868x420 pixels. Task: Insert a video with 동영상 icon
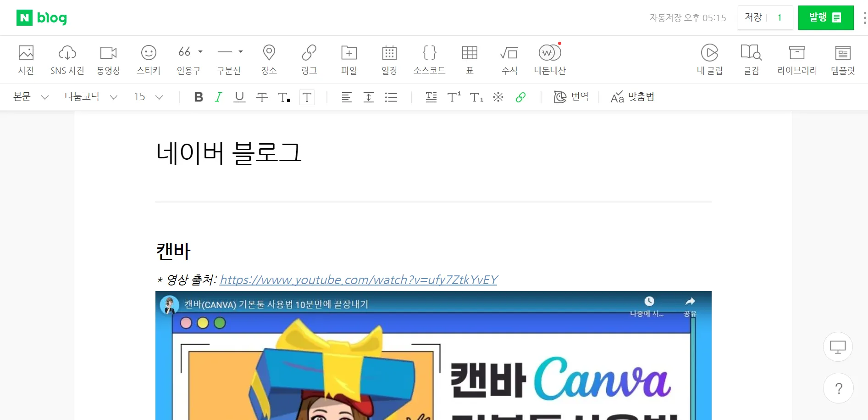(x=108, y=60)
